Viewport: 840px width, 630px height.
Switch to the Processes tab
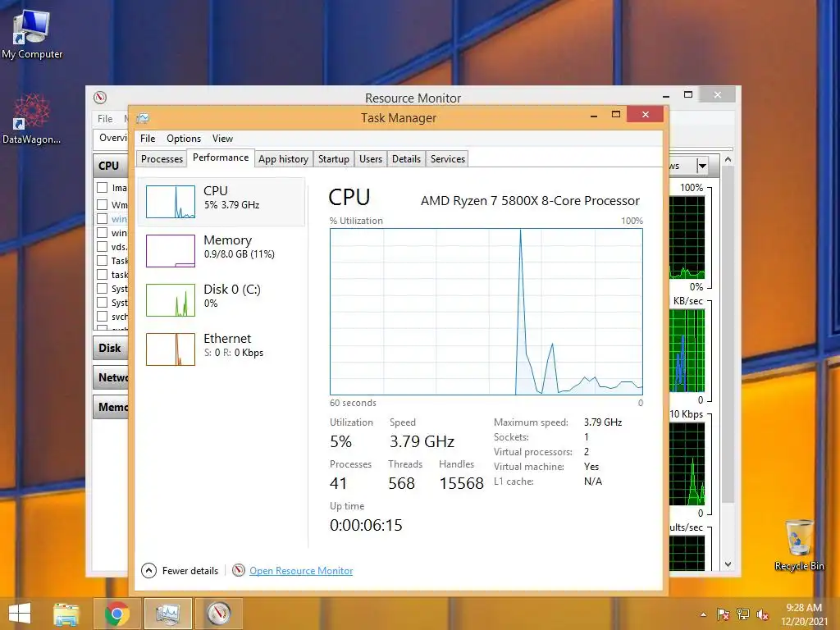[x=162, y=159]
